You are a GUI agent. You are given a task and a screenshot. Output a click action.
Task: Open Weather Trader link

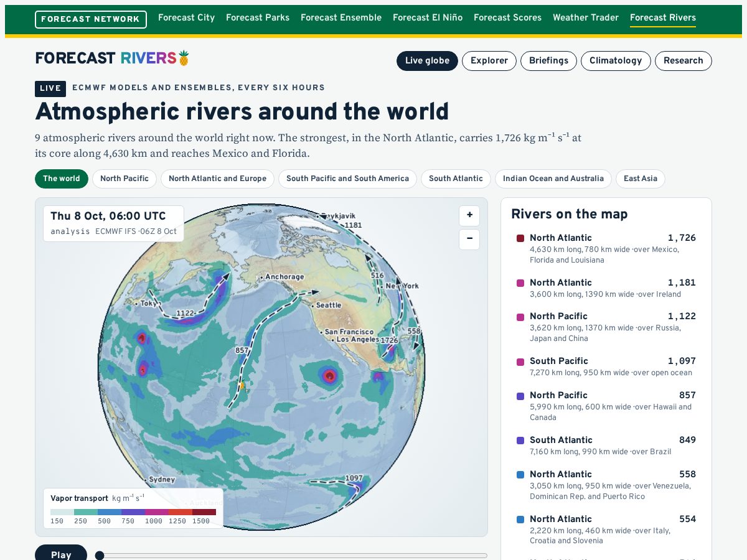point(586,18)
